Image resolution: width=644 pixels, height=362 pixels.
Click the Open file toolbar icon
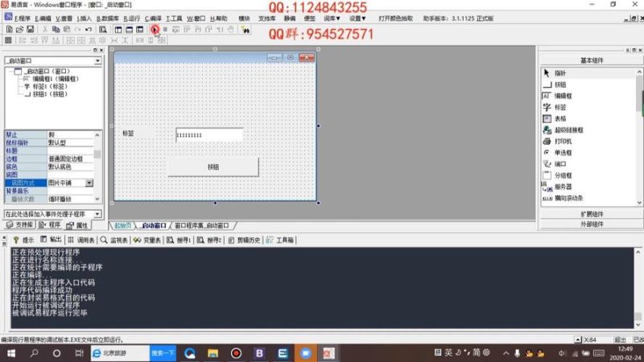tap(19, 30)
